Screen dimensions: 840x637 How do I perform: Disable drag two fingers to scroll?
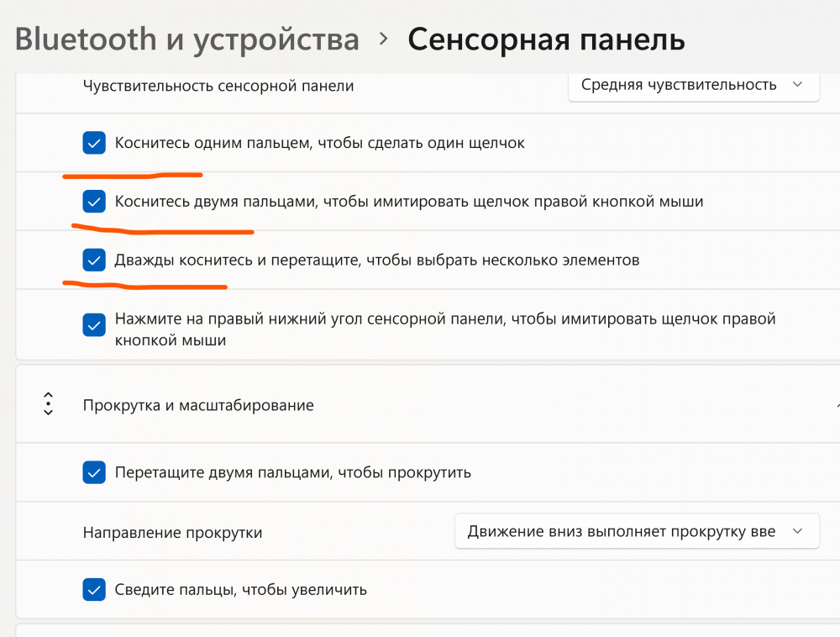(94, 472)
